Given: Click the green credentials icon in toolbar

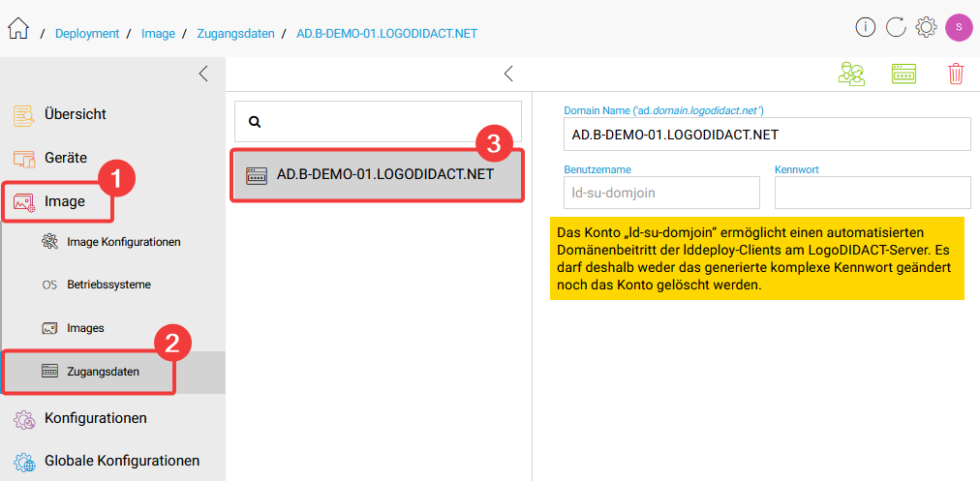Looking at the screenshot, I should [903, 74].
